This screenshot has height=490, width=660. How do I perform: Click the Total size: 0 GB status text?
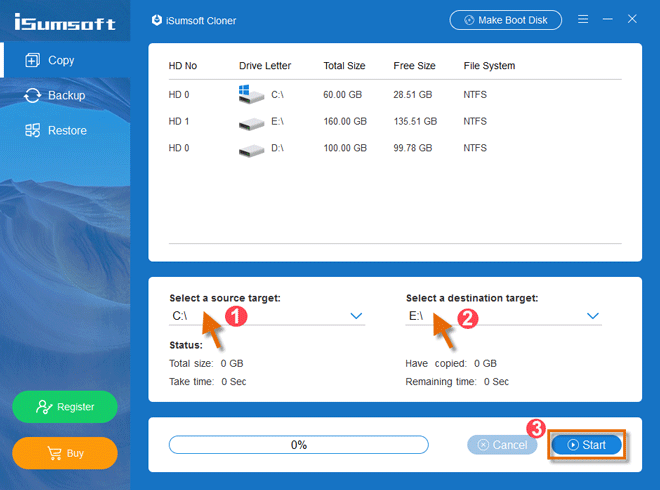click(206, 363)
